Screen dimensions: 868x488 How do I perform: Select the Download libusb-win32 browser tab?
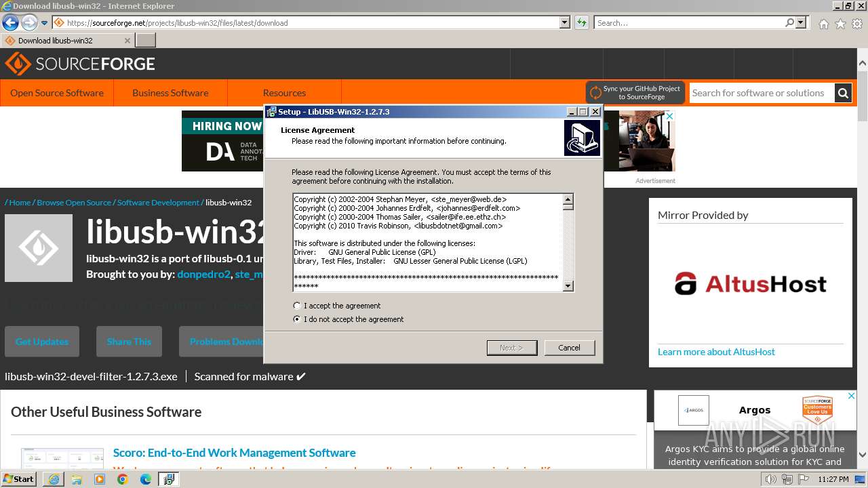click(66, 41)
